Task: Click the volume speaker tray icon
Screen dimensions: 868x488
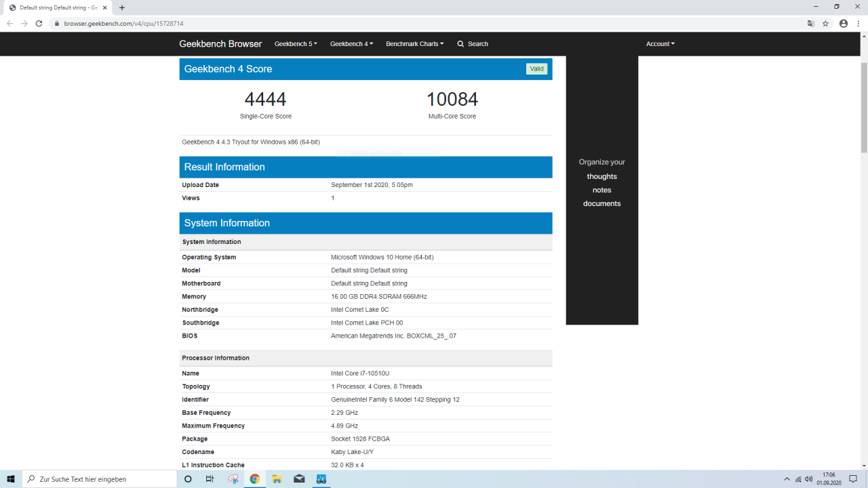Action: (x=808, y=479)
